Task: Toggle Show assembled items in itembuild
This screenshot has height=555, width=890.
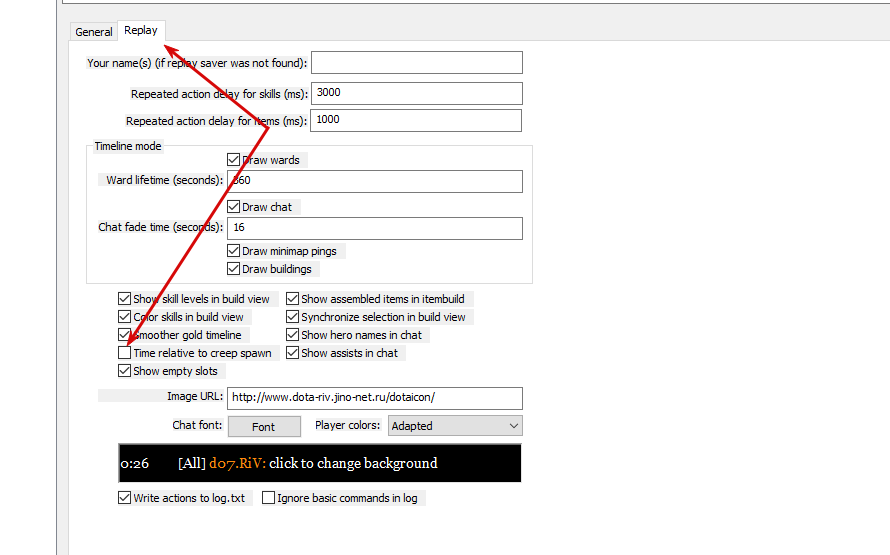Action: (x=292, y=298)
